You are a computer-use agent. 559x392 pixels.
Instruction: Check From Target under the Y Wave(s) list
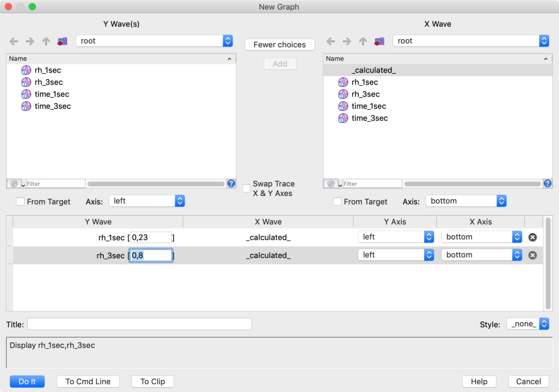click(x=20, y=201)
